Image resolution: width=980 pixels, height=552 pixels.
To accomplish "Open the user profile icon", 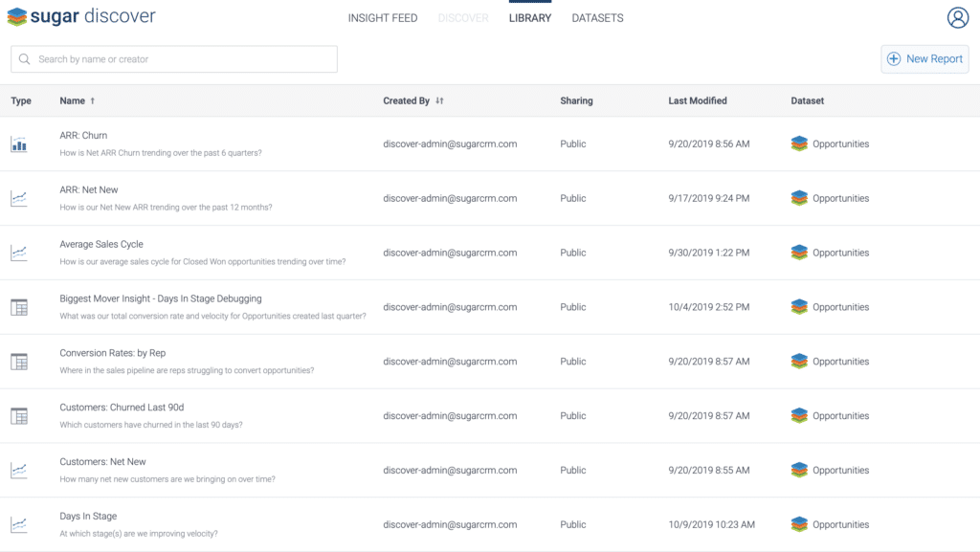I will point(957,17).
